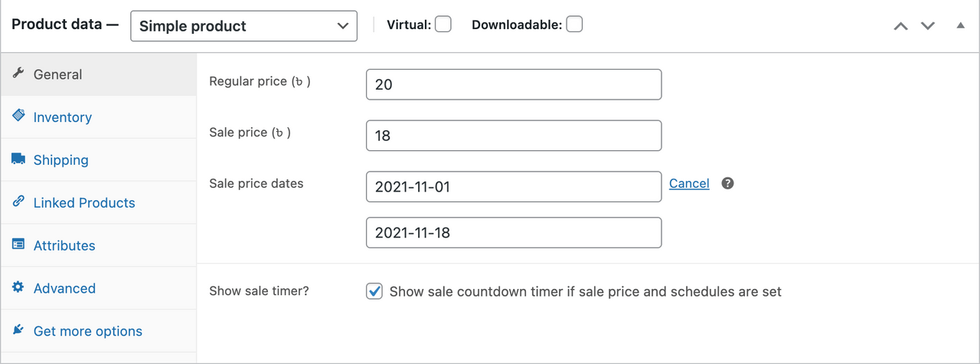Switch to the Shipping tab
Viewport: 980px width, 364px height.
[x=61, y=160]
